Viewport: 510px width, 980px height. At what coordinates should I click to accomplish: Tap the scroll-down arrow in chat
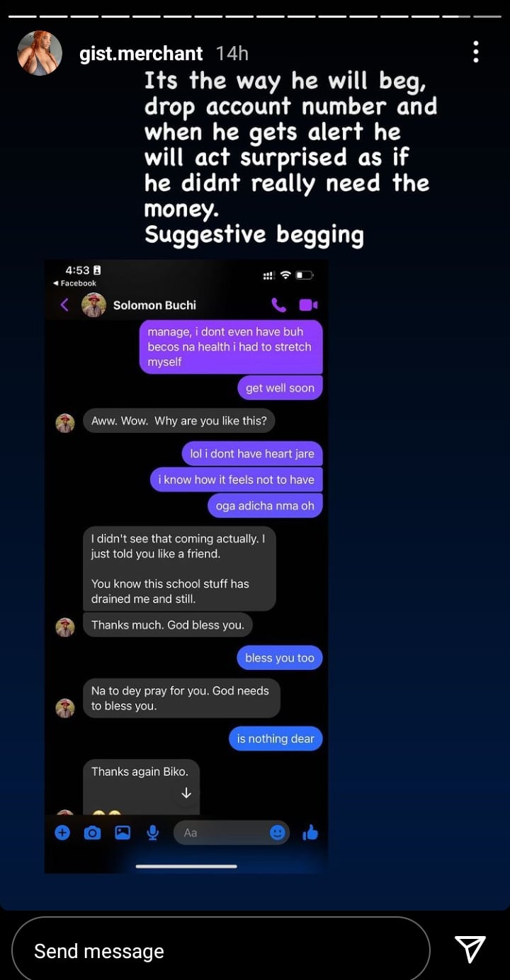pyautogui.click(x=186, y=794)
